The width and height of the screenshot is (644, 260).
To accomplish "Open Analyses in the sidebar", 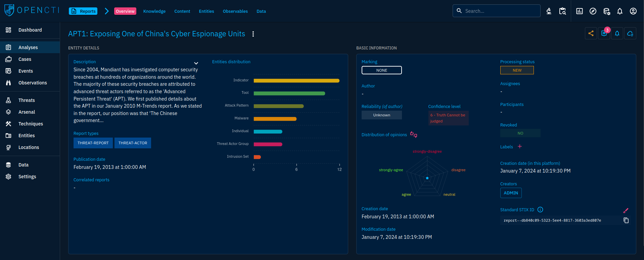I will pyautogui.click(x=30, y=47).
